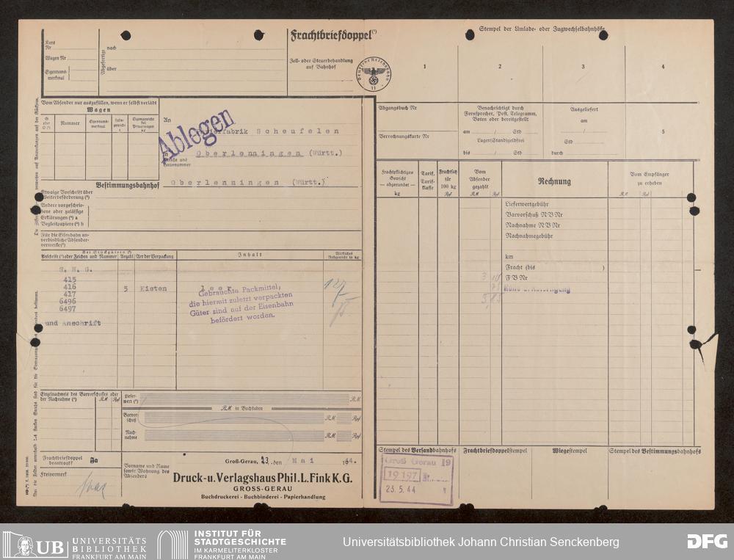The width and height of the screenshot is (734, 560).
Task: Click the handwritten signature near Freivermerk
Action: pyautogui.click(x=91, y=487)
